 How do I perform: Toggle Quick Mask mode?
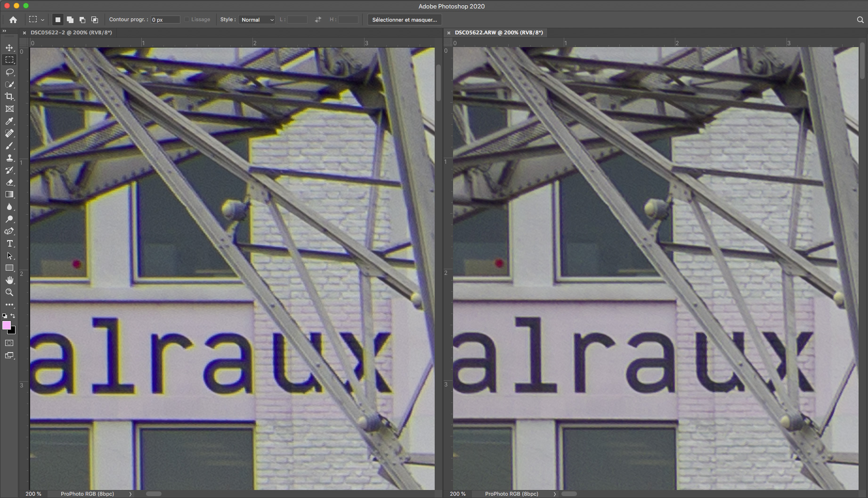(x=9, y=343)
